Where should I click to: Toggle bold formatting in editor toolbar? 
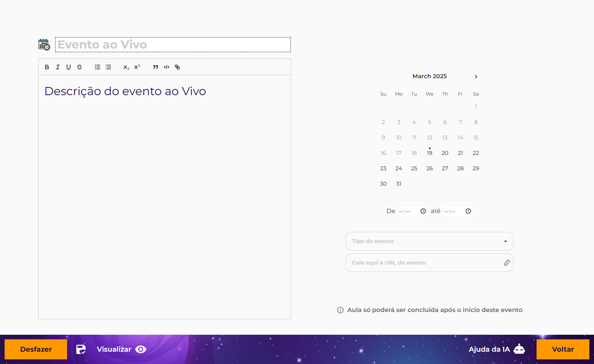(47, 67)
